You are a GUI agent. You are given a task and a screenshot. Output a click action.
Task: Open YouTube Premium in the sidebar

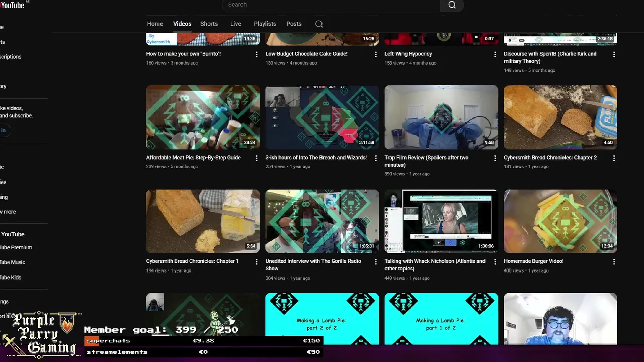pyautogui.click(x=16, y=247)
